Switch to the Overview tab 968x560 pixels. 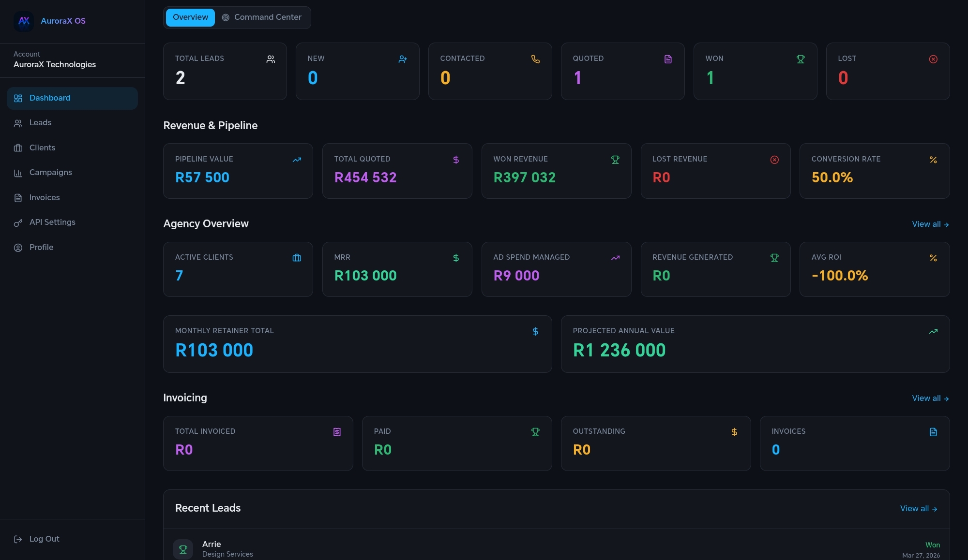(x=190, y=17)
